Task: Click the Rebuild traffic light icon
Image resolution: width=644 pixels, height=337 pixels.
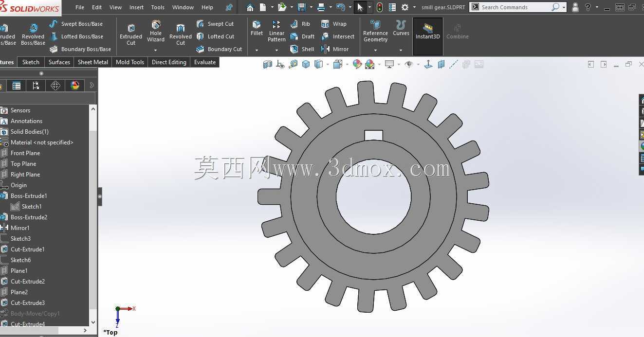Action: tap(379, 7)
